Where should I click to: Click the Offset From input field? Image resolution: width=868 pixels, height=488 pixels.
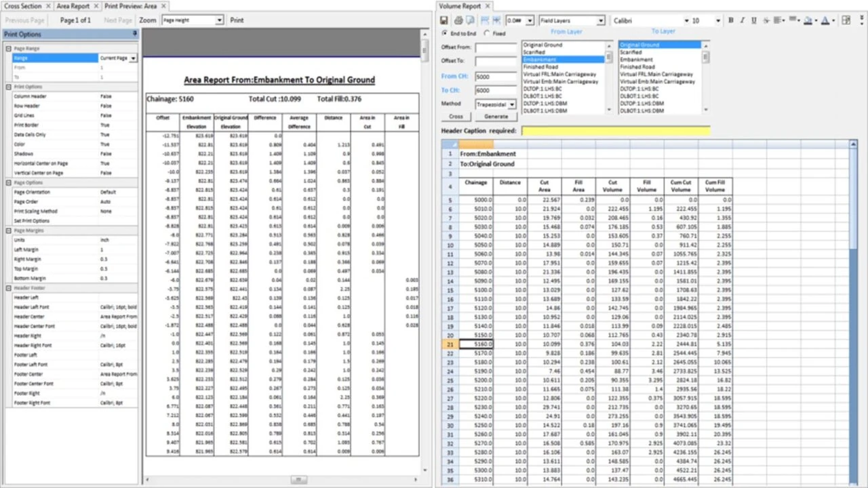tap(496, 47)
